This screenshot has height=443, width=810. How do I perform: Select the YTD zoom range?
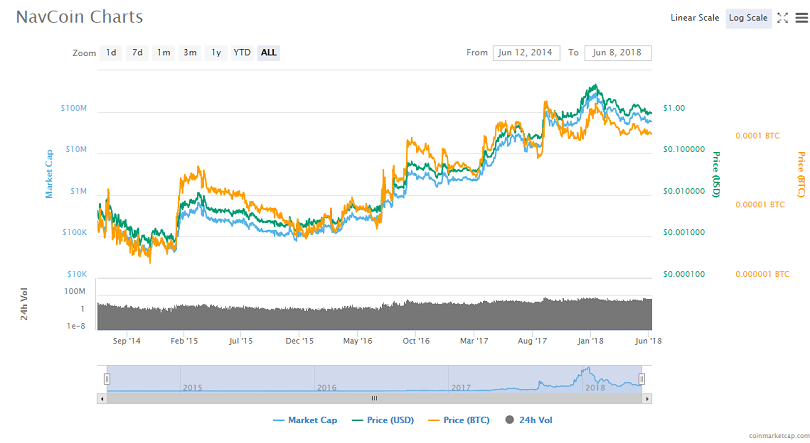(x=242, y=52)
